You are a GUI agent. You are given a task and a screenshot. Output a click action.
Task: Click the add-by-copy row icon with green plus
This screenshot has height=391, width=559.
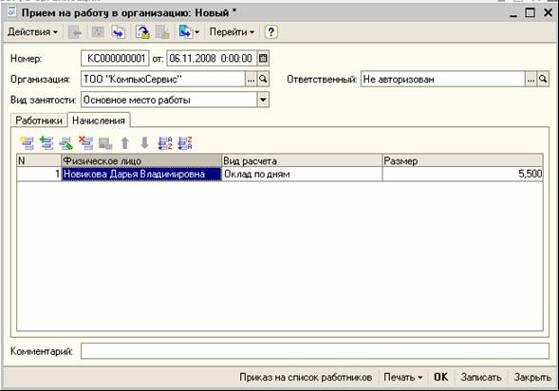(x=46, y=143)
